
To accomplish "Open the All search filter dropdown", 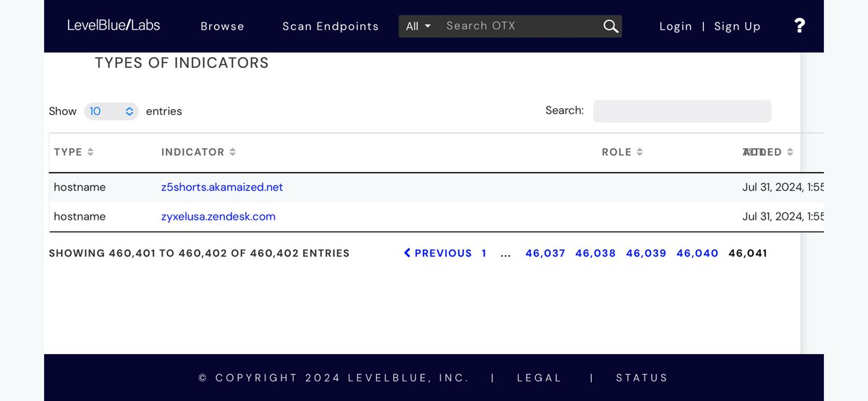I will click(418, 26).
